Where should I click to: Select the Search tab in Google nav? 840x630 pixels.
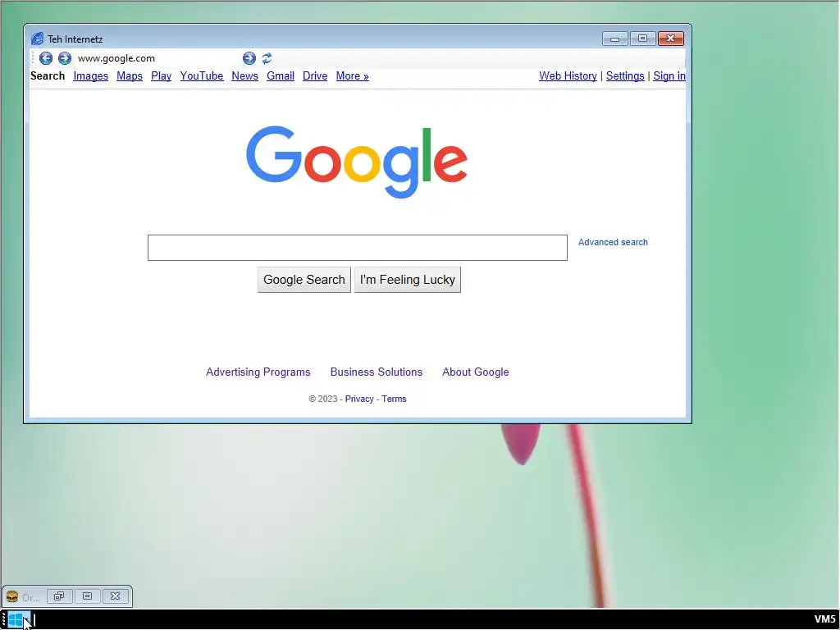(48, 76)
